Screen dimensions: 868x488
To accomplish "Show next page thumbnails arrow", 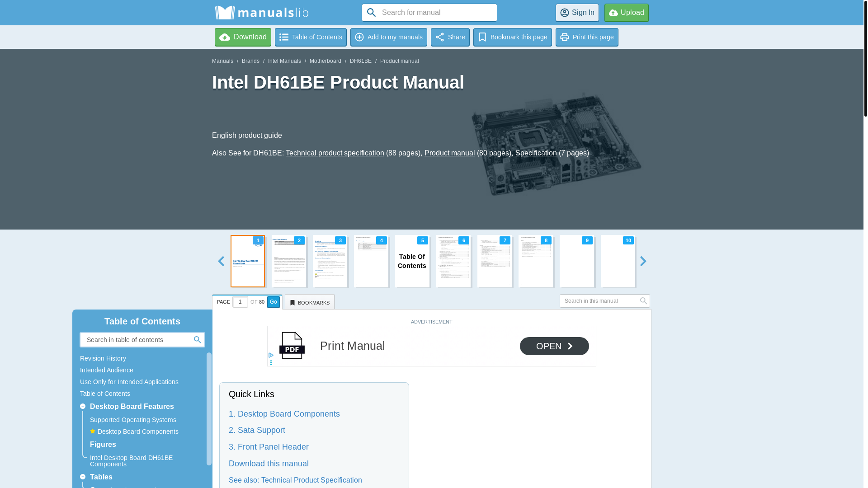I will pos(643,261).
